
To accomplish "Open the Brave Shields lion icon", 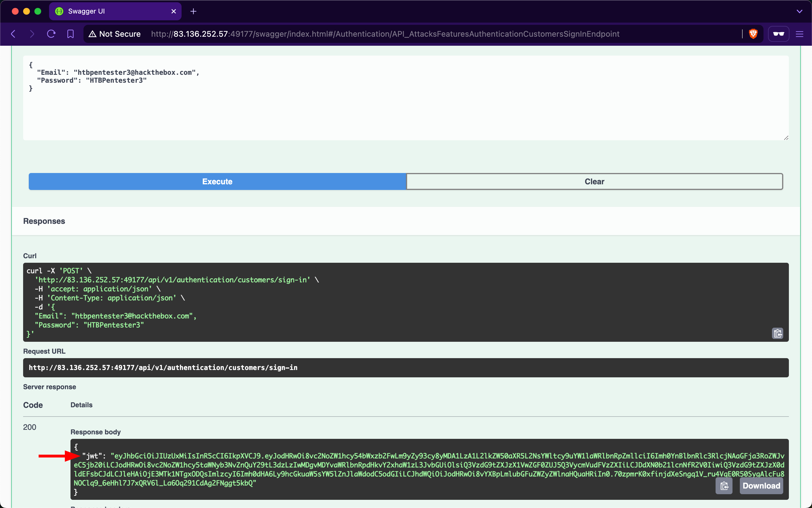I will (753, 34).
